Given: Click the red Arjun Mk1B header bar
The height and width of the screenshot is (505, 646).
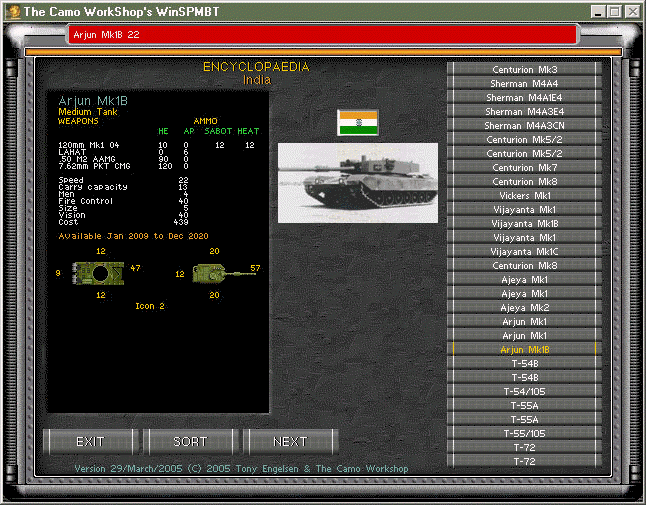Looking at the screenshot, I should [x=323, y=35].
